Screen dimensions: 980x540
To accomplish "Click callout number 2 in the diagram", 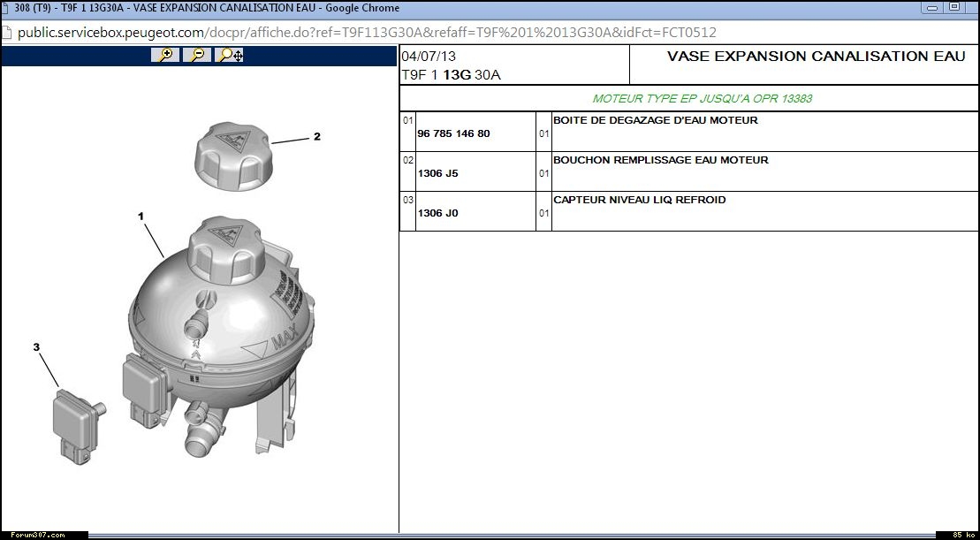I will point(316,137).
